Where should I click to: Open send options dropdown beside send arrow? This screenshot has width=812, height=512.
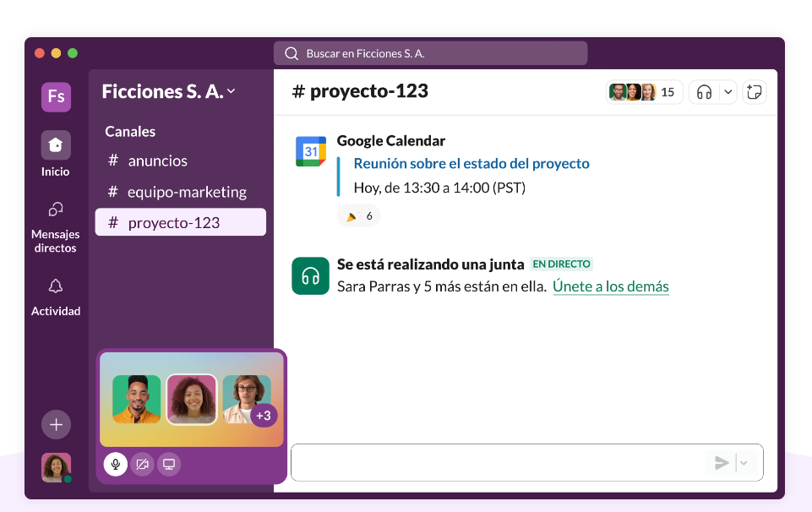pos(744,463)
